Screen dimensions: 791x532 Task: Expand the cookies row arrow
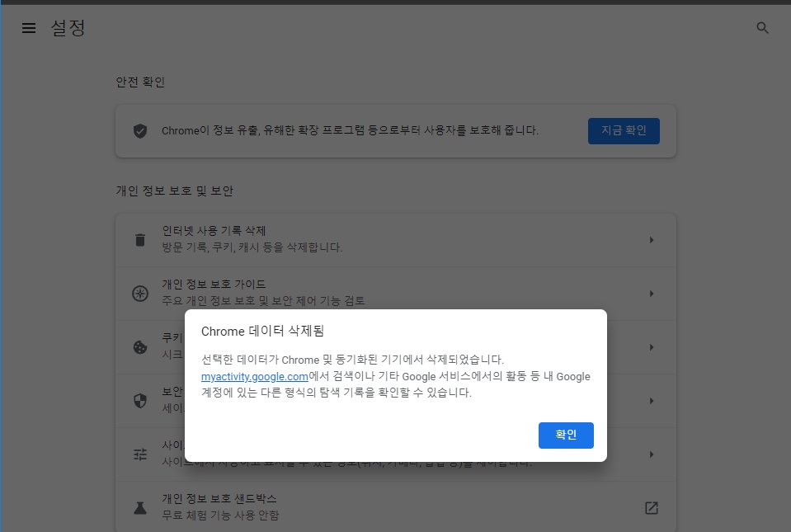(652, 347)
